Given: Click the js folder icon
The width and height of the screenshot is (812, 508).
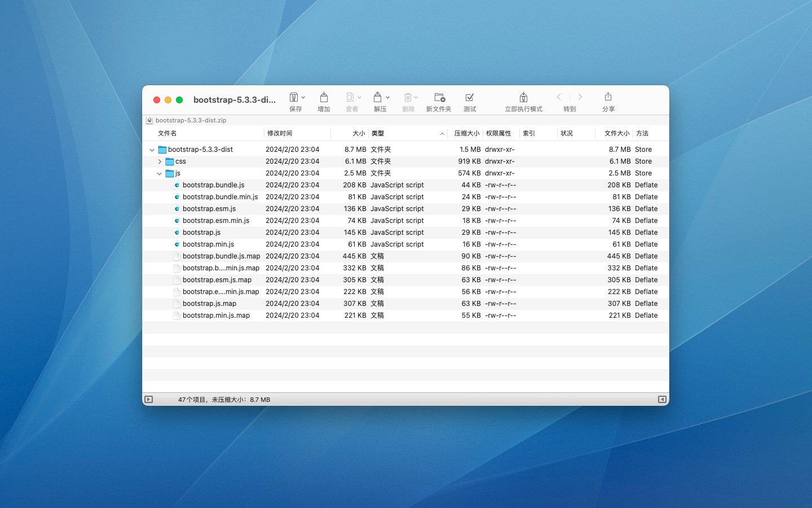Looking at the screenshot, I should [x=170, y=173].
